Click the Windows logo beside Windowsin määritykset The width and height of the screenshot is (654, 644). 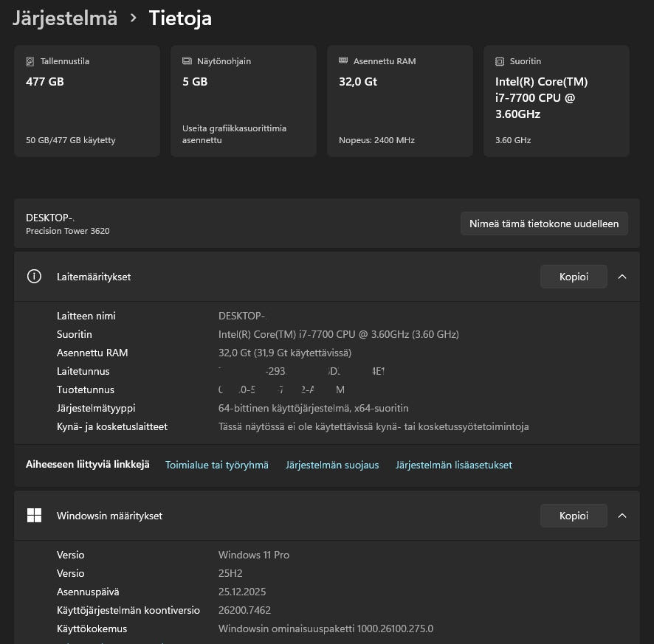34,516
